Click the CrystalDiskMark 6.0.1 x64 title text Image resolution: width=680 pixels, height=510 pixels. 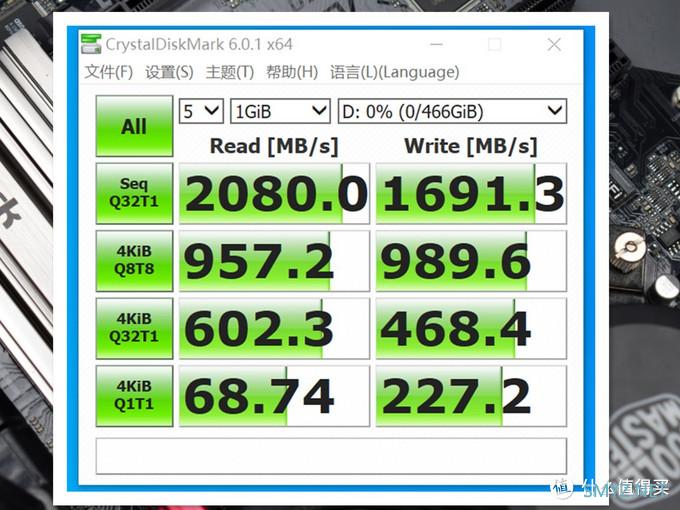point(199,44)
